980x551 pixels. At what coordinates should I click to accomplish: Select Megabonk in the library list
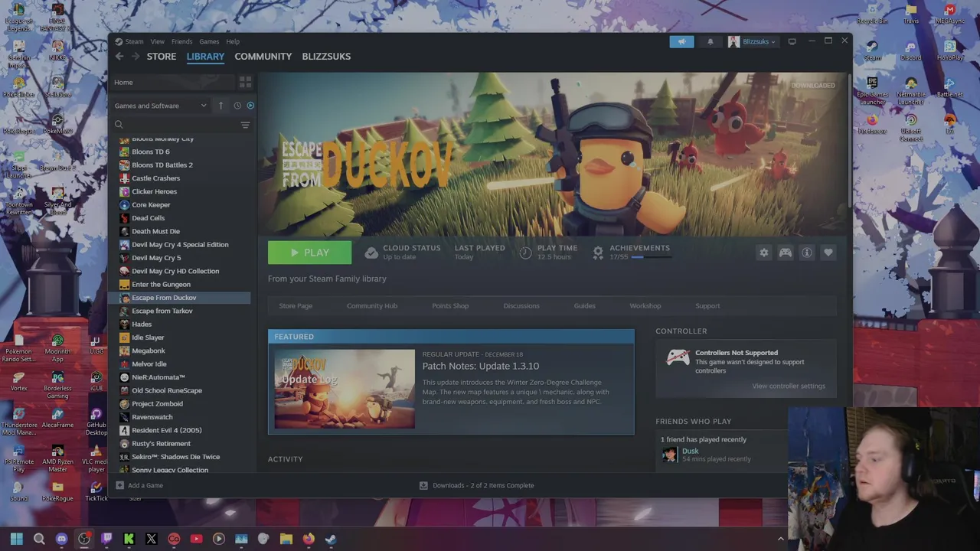(149, 350)
